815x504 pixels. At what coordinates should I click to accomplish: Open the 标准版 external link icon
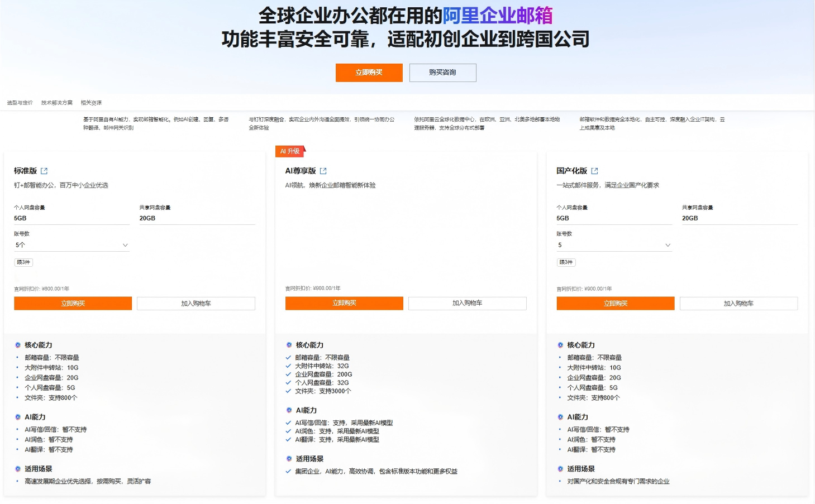tap(44, 171)
